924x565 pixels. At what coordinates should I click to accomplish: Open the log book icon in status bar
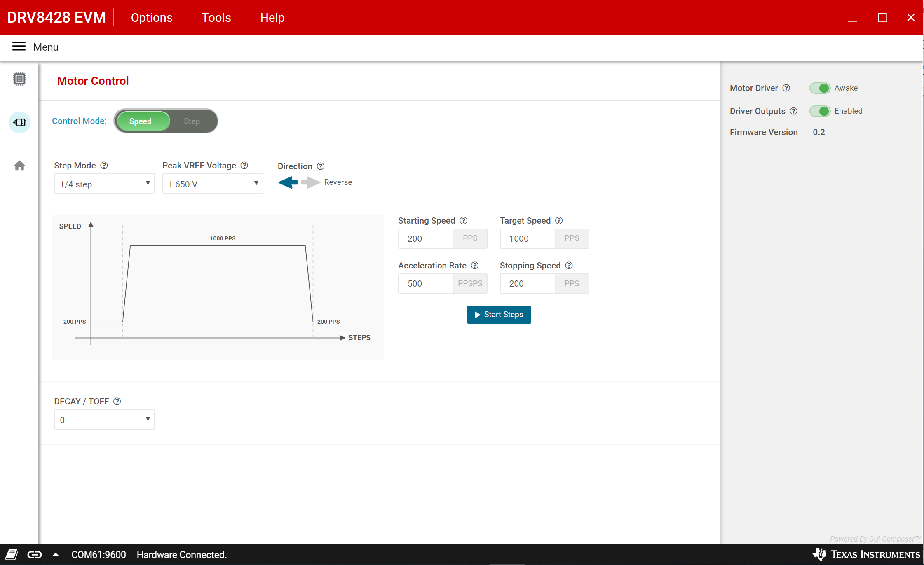(x=12, y=554)
